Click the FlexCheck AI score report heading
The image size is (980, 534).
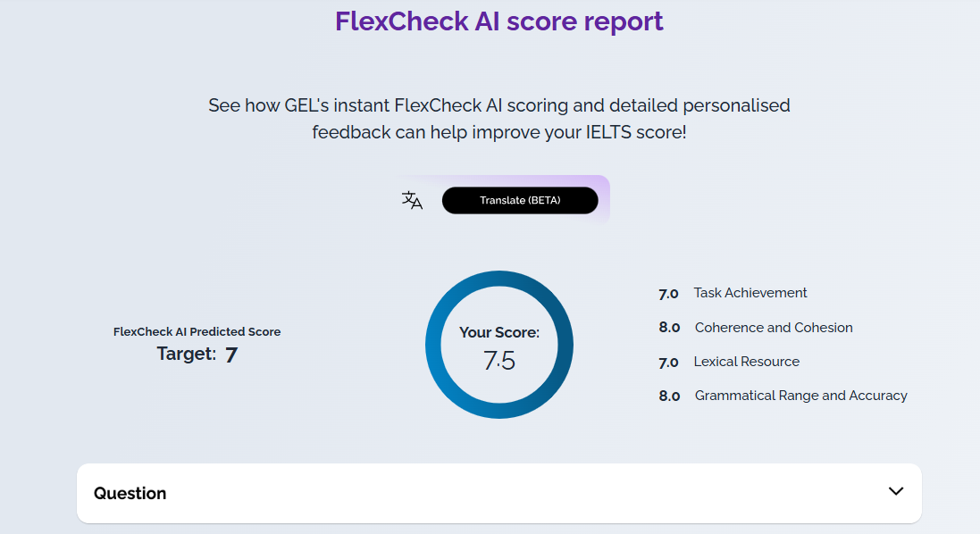499,21
